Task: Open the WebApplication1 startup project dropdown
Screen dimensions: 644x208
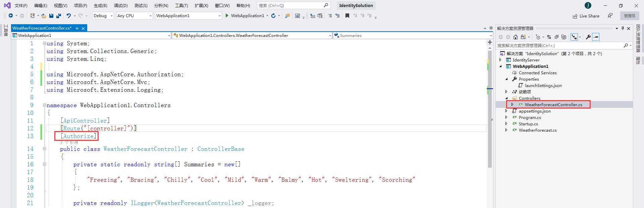Action: (x=189, y=15)
